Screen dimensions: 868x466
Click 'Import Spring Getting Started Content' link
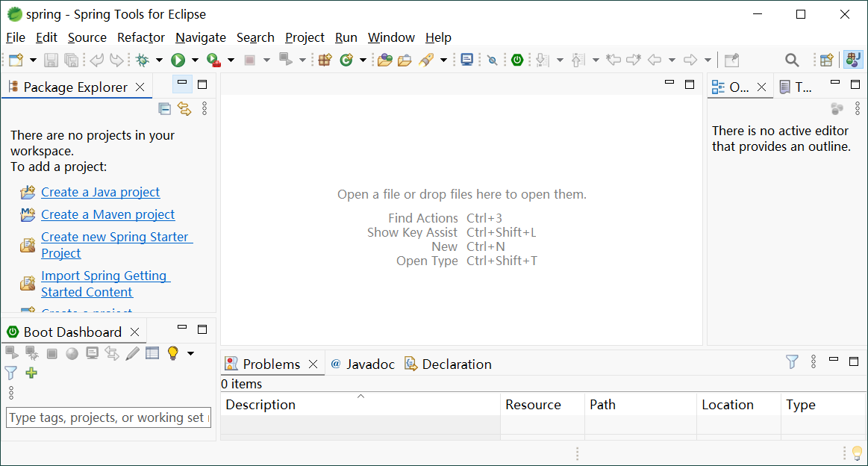coord(105,284)
